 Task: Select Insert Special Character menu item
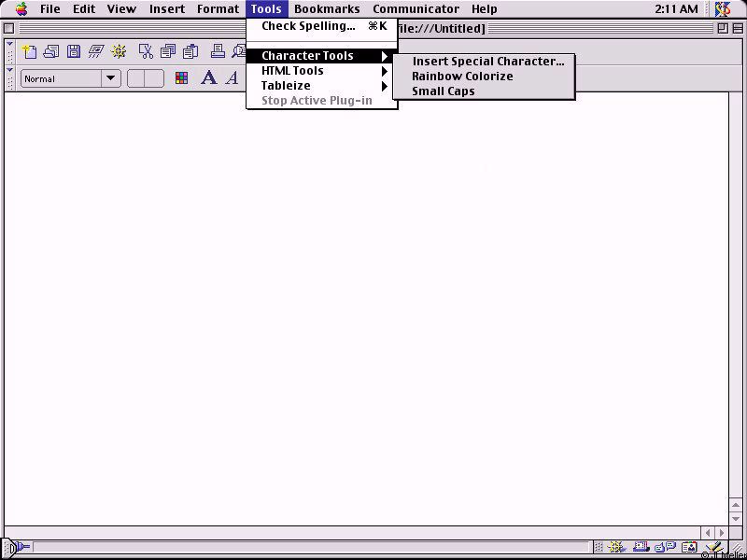pos(487,62)
